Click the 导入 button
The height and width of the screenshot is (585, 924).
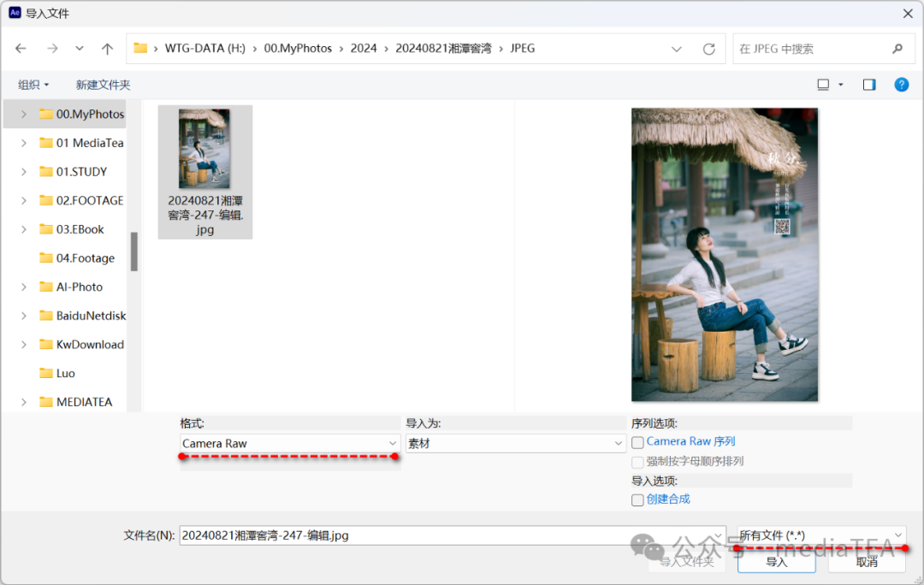point(777,562)
